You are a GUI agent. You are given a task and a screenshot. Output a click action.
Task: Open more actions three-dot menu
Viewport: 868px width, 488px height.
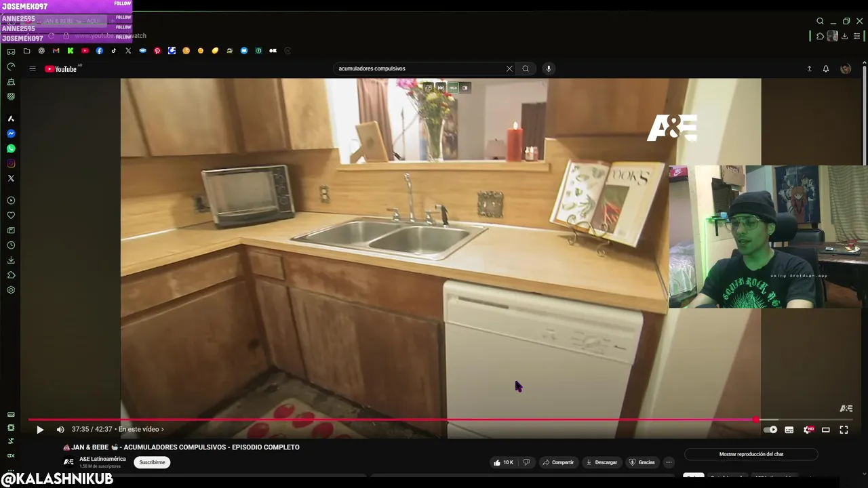pyautogui.click(x=669, y=462)
